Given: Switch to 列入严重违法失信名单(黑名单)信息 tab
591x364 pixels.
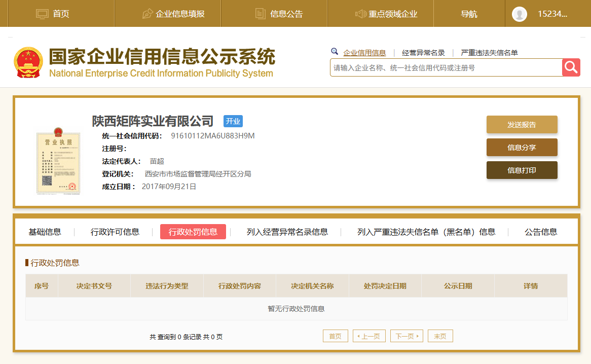Looking at the screenshot, I should point(426,232).
